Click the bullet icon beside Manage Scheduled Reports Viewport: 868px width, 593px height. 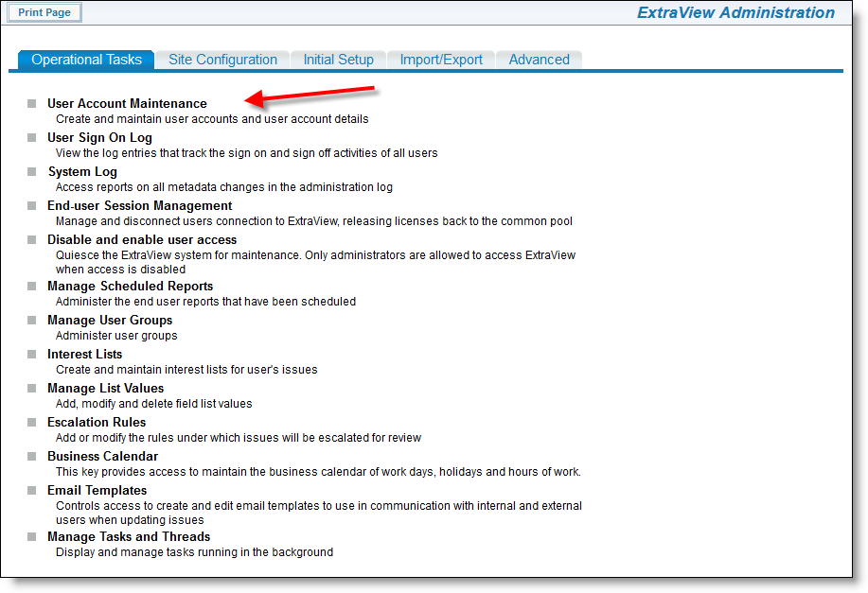pyautogui.click(x=31, y=286)
